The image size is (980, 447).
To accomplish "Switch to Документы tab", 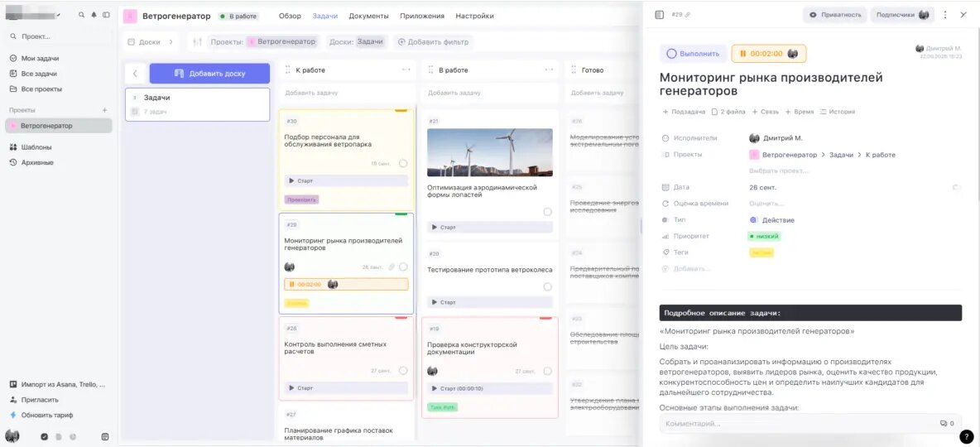I will pyautogui.click(x=369, y=17).
